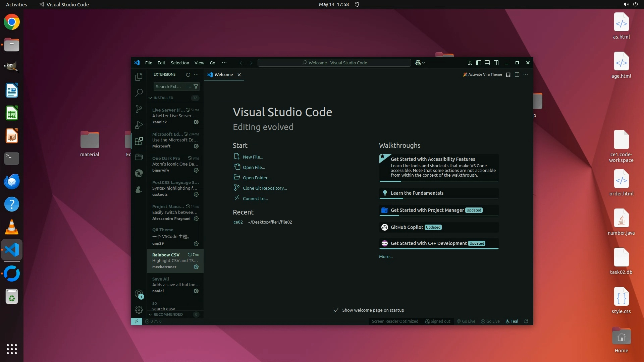Open Run and Debug view

point(139,125)
